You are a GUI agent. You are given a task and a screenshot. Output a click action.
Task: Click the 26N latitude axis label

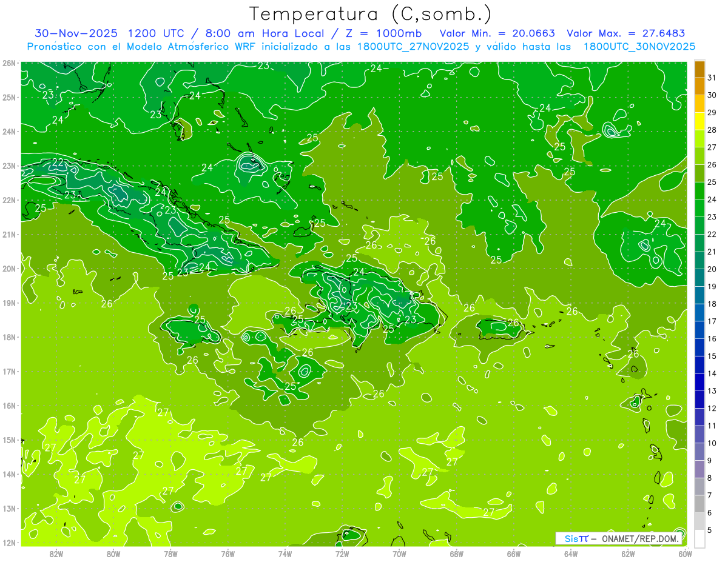9,63
